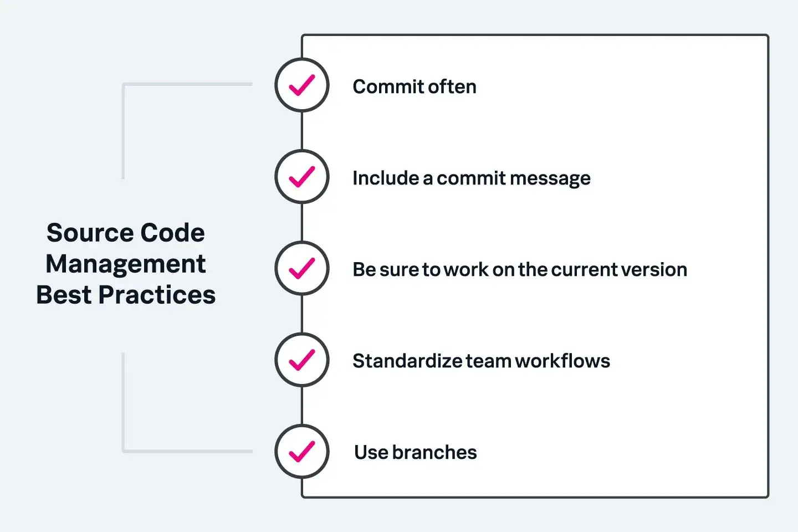Screen dimensions: 798x532
Task: Open the Standardize team workflows item
Action: 481,361
